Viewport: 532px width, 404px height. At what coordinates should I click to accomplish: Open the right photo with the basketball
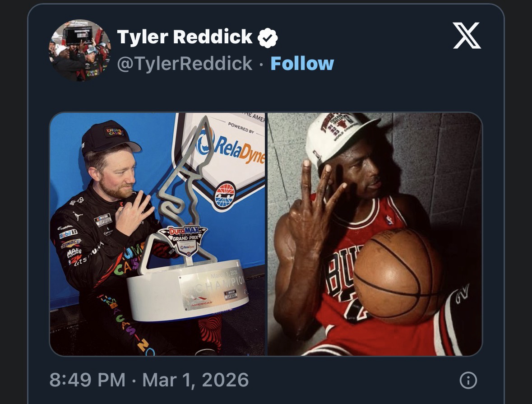click(375, 234)
